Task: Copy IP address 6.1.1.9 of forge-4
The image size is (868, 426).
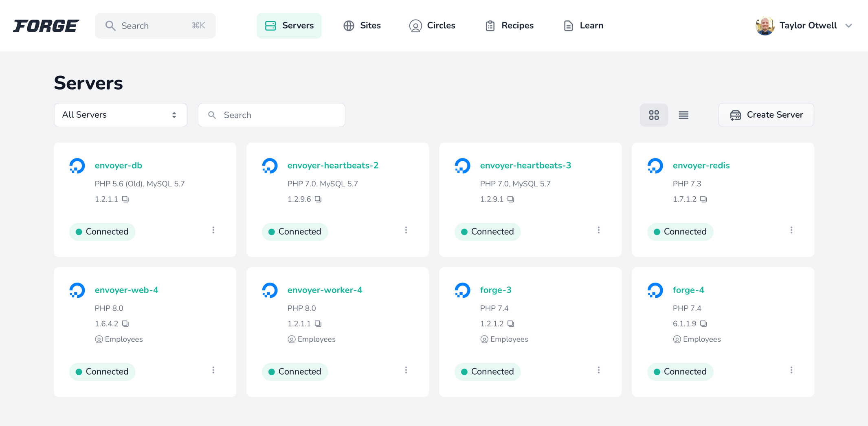Action: point(703,324)
